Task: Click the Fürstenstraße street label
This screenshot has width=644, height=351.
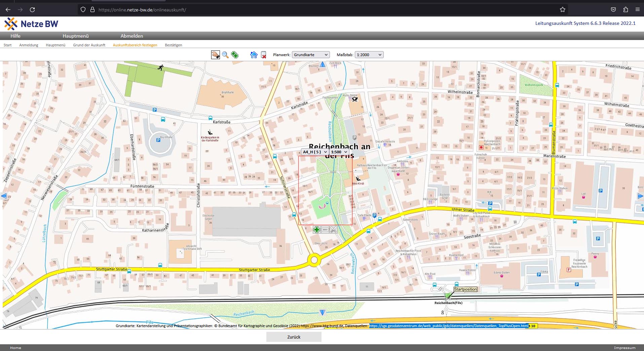Action: [142, 186]
